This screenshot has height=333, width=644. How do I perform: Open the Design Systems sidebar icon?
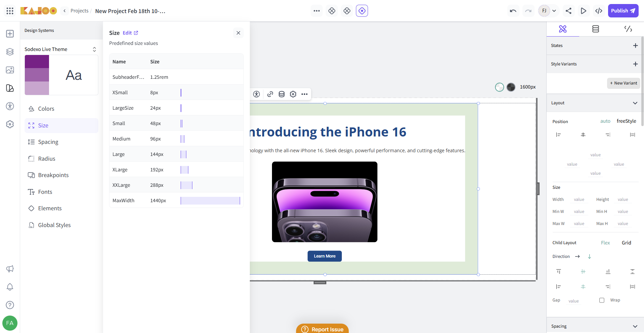[10, 88]
